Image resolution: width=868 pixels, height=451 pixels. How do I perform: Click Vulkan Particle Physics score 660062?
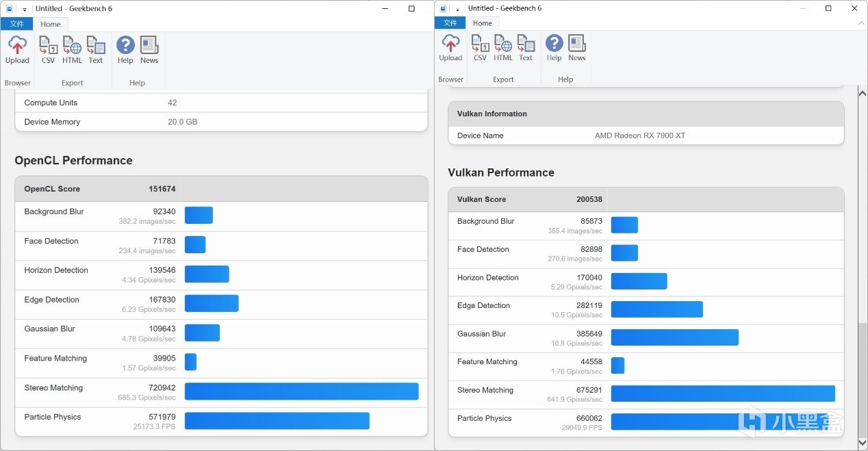[589, 418]
